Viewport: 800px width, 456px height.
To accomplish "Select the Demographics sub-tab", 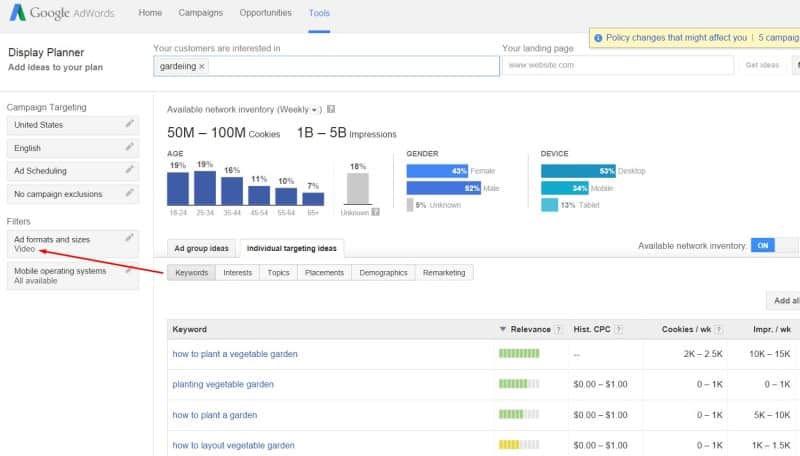I will tap(384, 272).
